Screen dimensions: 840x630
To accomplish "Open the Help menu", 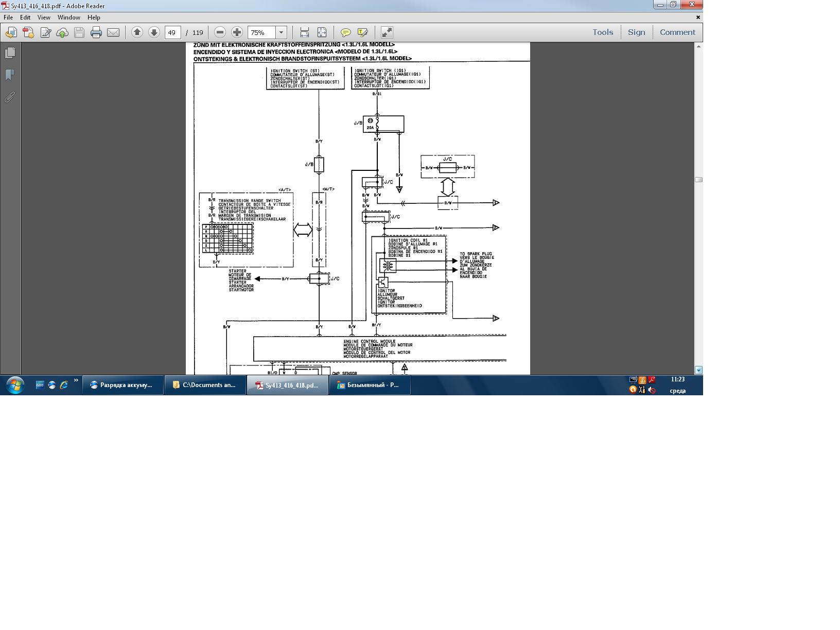I will click(x=94, y=17).
